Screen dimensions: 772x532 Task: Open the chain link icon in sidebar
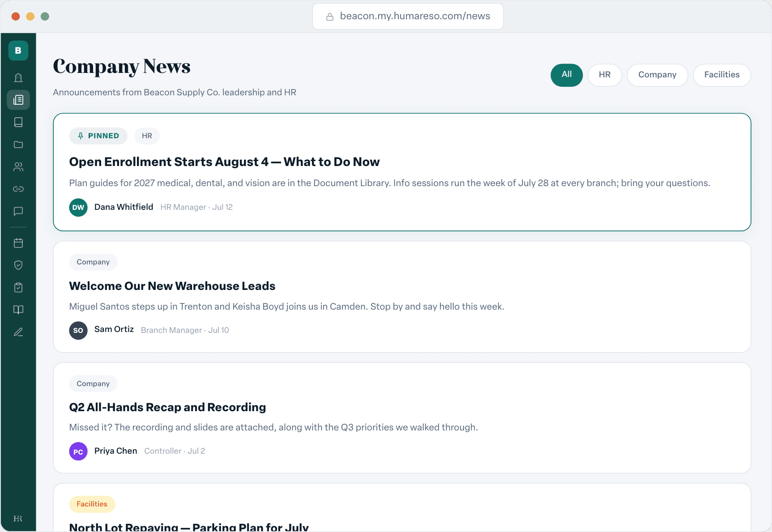coord(18,189)
